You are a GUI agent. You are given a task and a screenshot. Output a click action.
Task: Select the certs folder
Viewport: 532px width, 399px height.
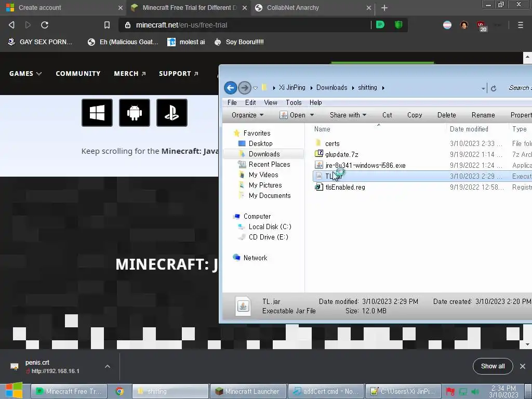point(332,143)
